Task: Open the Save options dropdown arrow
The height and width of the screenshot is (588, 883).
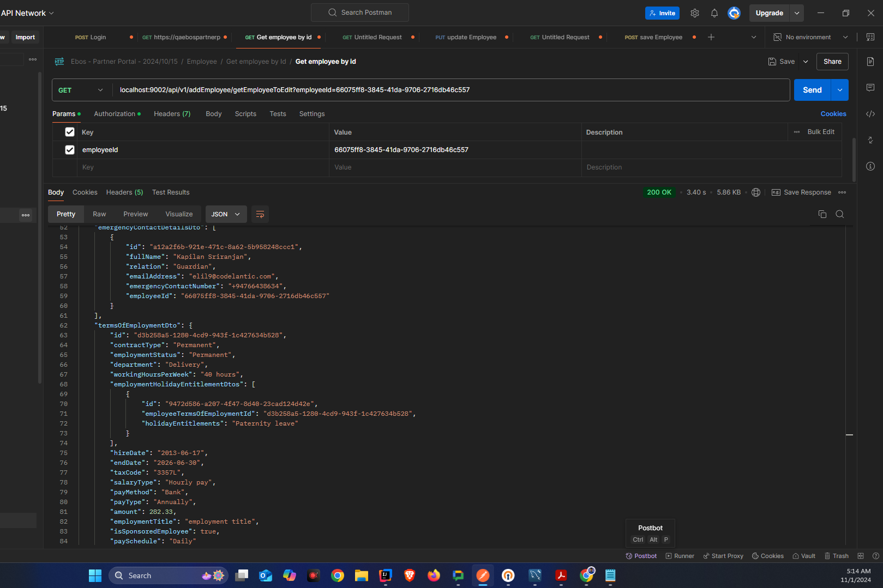Action: tap(806, 62)
